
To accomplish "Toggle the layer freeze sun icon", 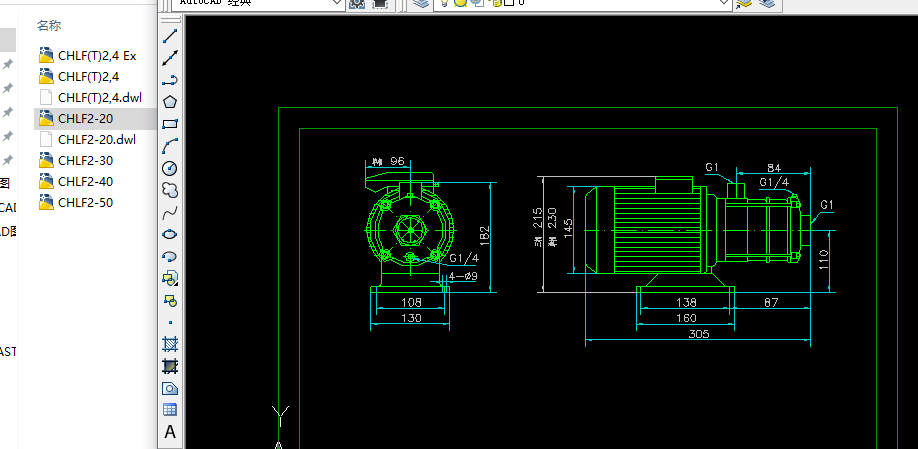I will tap(461, 3).
